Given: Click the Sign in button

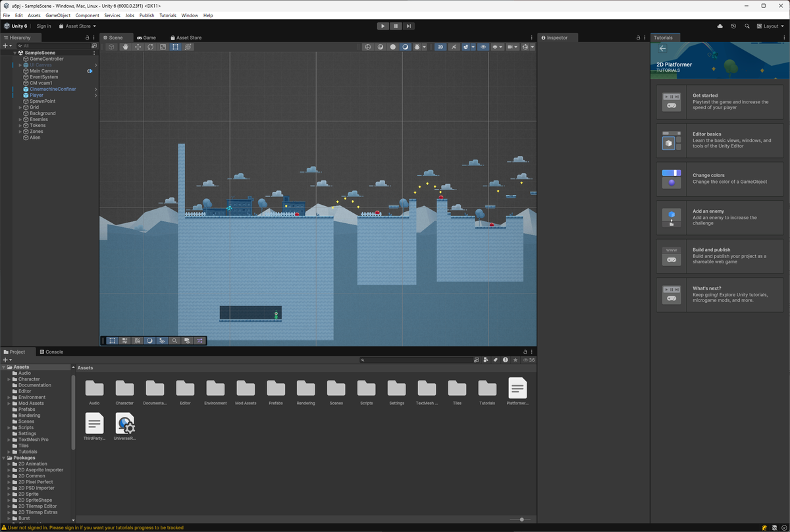Looking at the screenshot, I should click(x=43, y=26).
